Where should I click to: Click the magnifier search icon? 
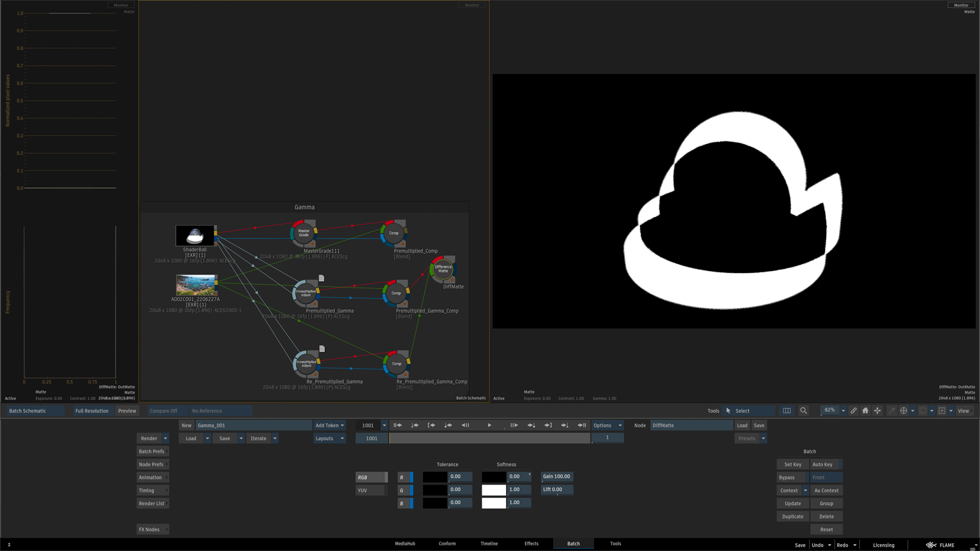pyautogui.click(x=803, y=411)
